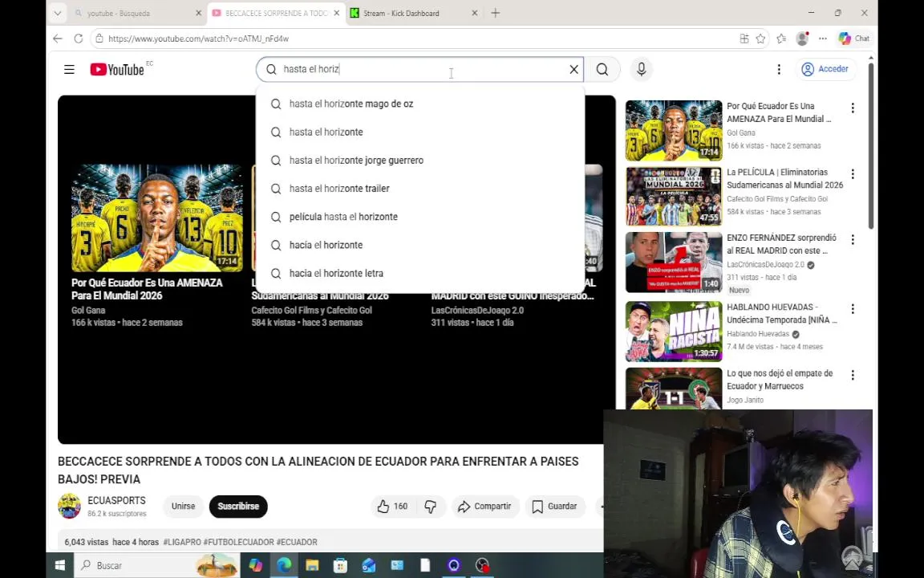The image size is (924, 578).
Task: Open Copilot Chat button
Action: click(854, 39)
